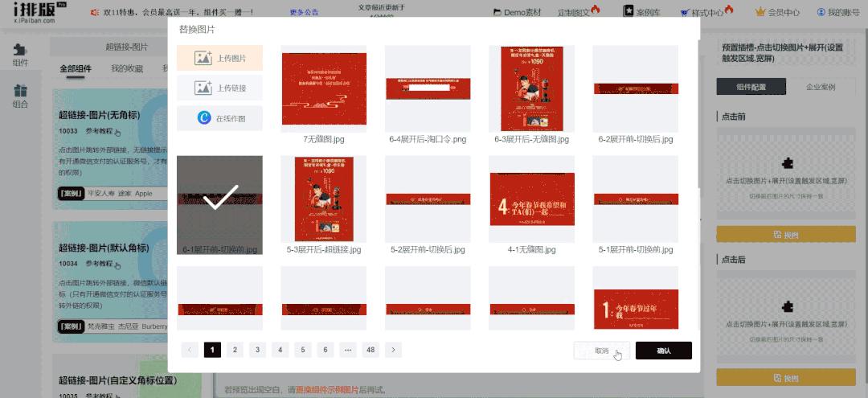
Task: Click the pagination ellipsis button
Action: [x=348, y=350]
